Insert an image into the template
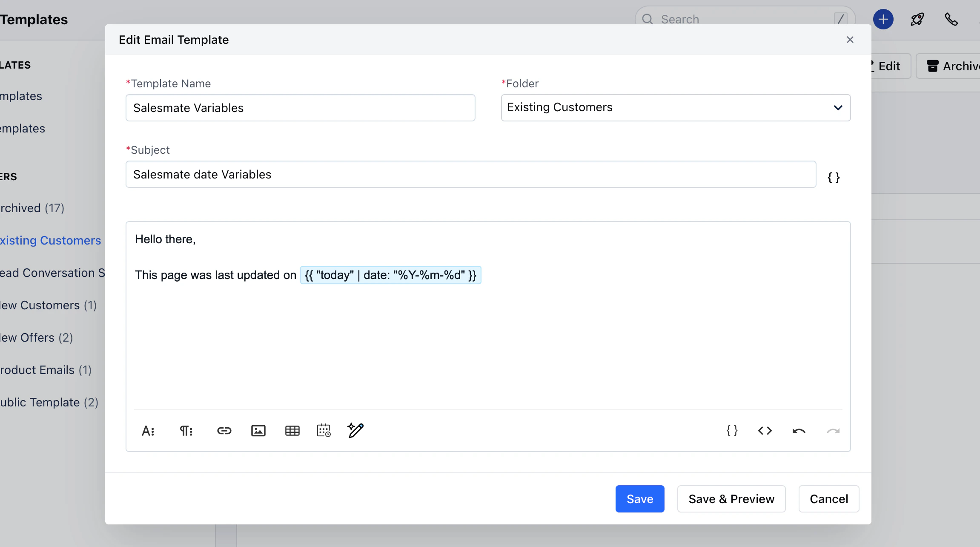This screenshot has height=547, width=980. 258,431
